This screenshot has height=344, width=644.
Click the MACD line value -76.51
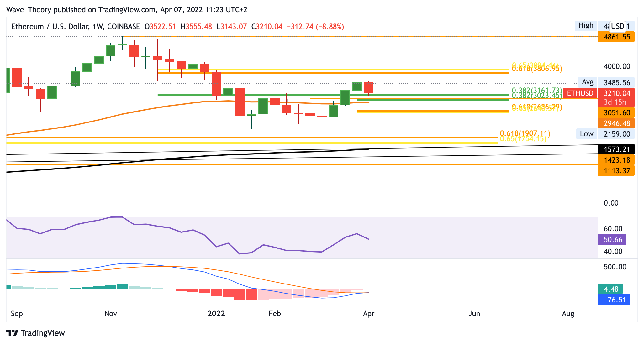tap(614, 300)
